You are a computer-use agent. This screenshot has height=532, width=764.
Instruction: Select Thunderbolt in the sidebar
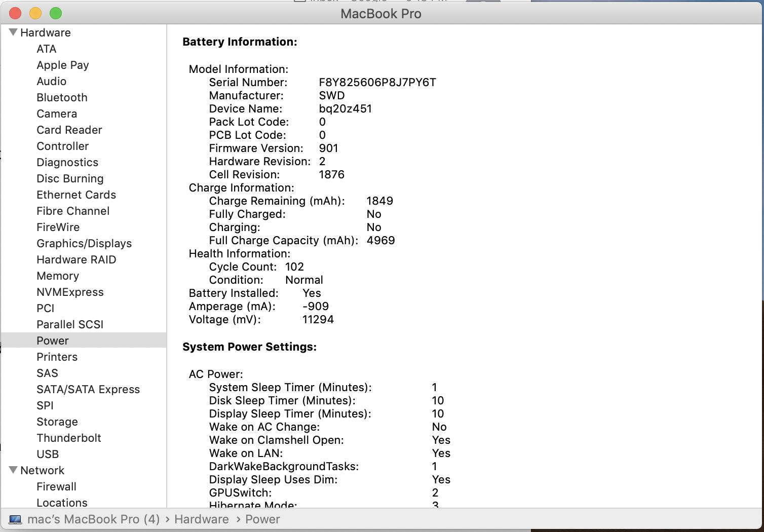[x=69, y=438]
